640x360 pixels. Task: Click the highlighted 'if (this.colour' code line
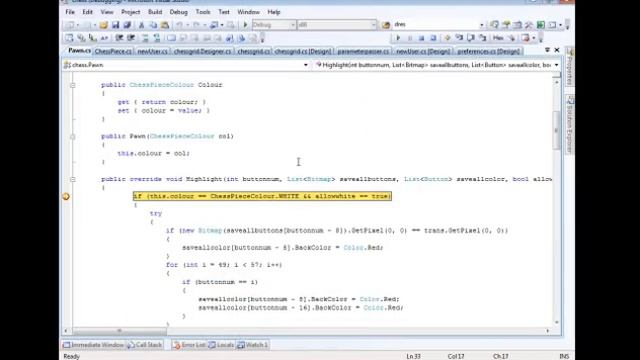262,196
